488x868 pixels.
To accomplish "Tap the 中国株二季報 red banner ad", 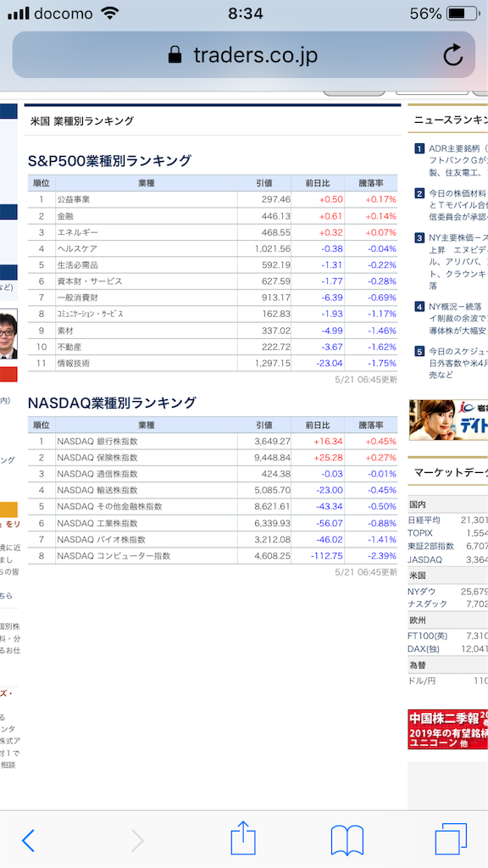I will click(x=447, y=730).
